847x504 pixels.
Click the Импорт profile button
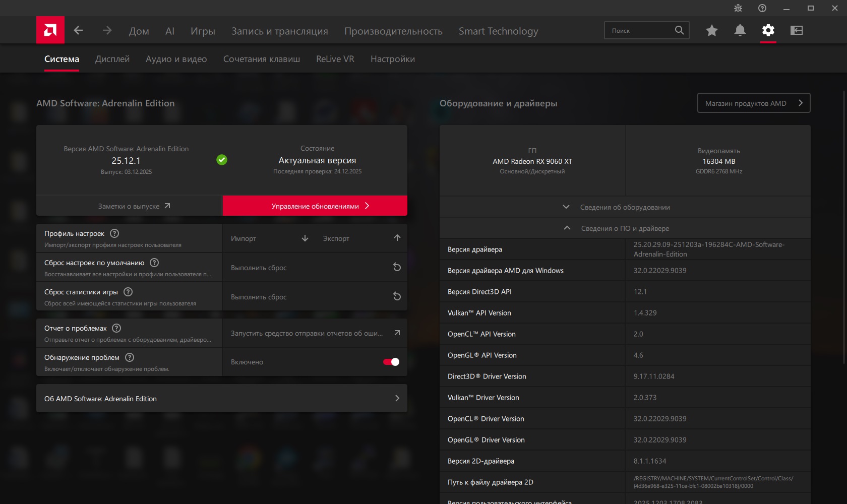pyautogui.click(x=270, y=238)
